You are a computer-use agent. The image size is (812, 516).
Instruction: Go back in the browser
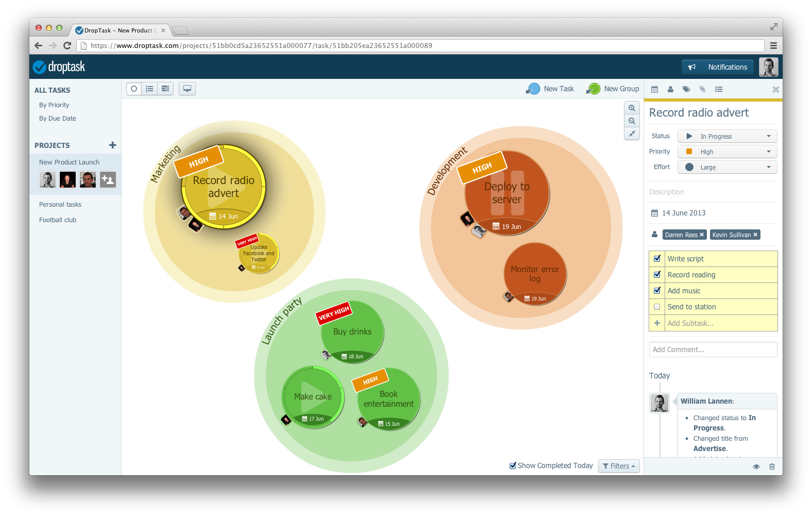38,45
